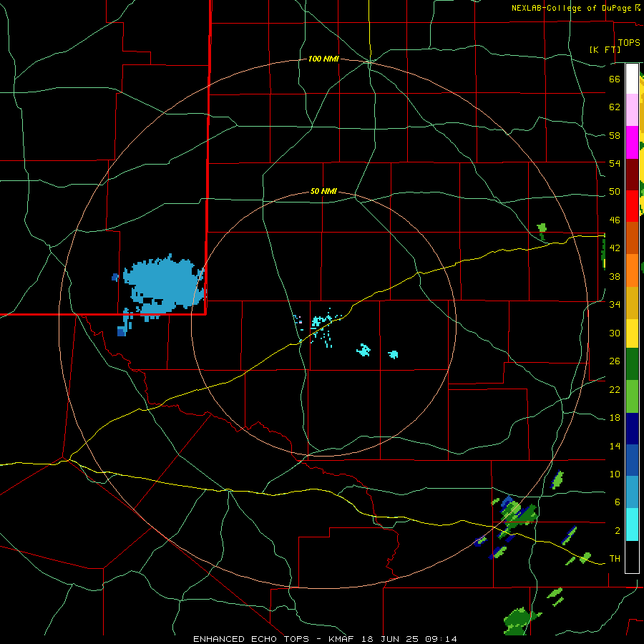Click the 54 value on the legend
This screenshot has height=644, width=644.
point(615,163)
